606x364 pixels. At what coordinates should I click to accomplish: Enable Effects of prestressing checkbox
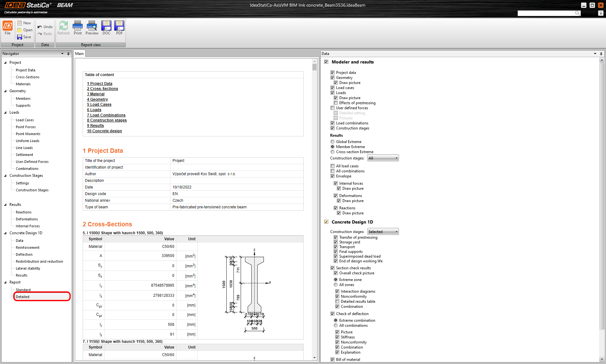point(336,103)
